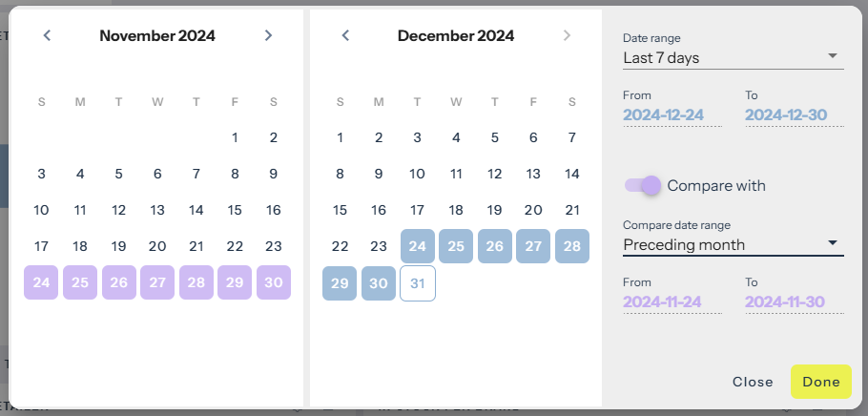This screenshot has height=416, width=868.
Task: Expand the Compare date range dropdown
Action: tap(733, 244)
